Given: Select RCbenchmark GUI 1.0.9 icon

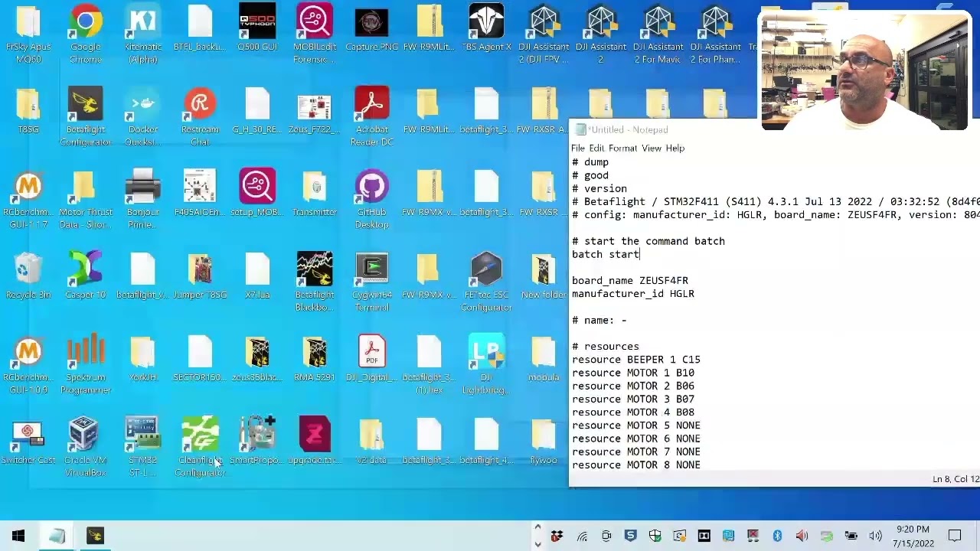Looking at the screenshot, I should coord(28,363).
